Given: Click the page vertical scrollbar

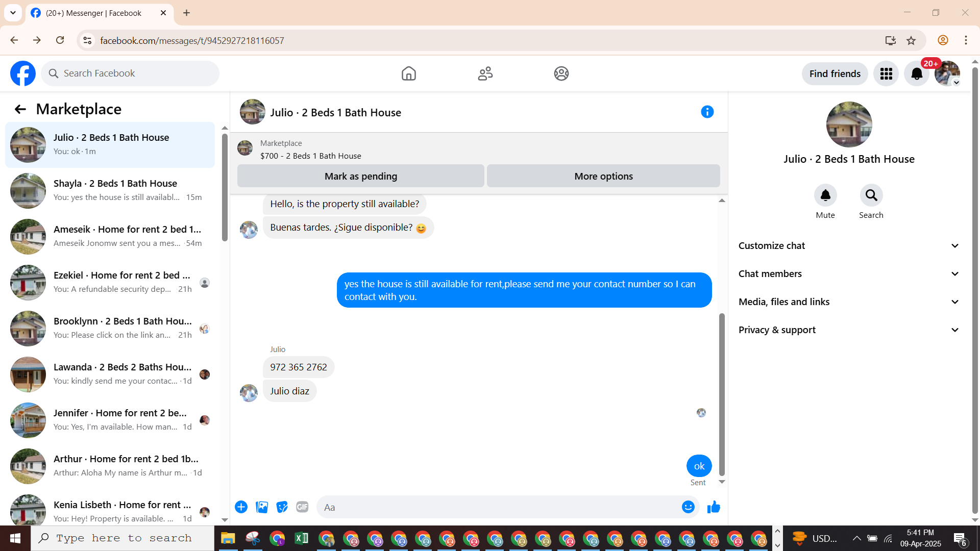Looking at the screenshot, I should pos(975,290).
